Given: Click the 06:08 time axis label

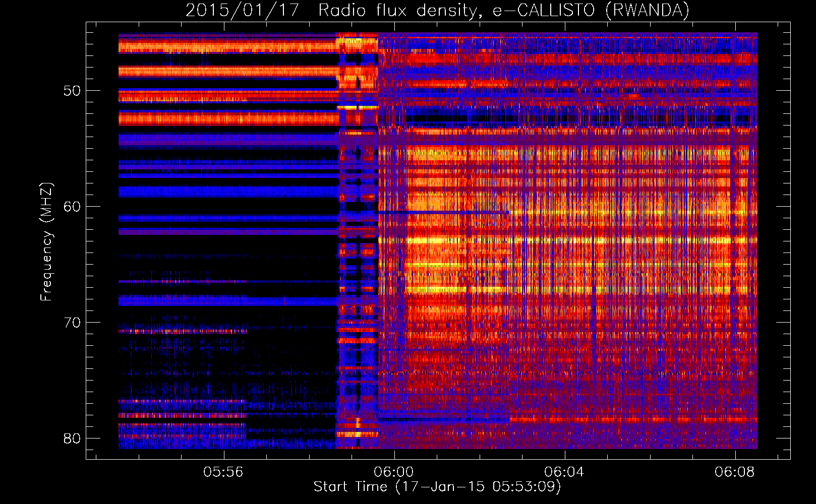Looking at the screenshot, I should (x=735, y=472).
